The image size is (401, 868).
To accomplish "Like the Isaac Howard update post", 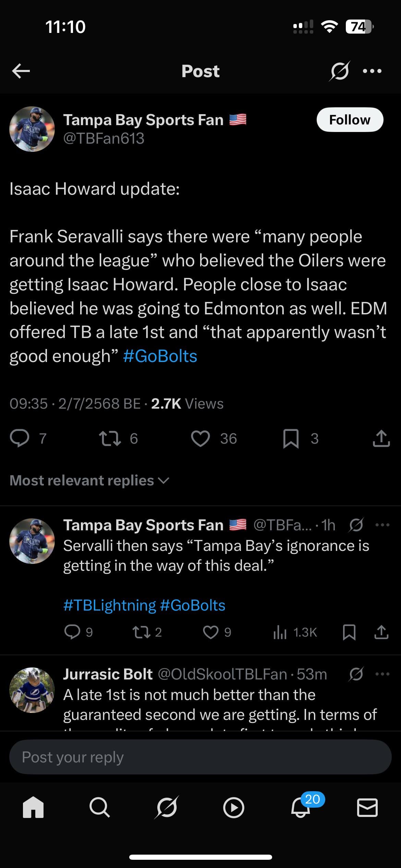I will (x=200, y=438).
